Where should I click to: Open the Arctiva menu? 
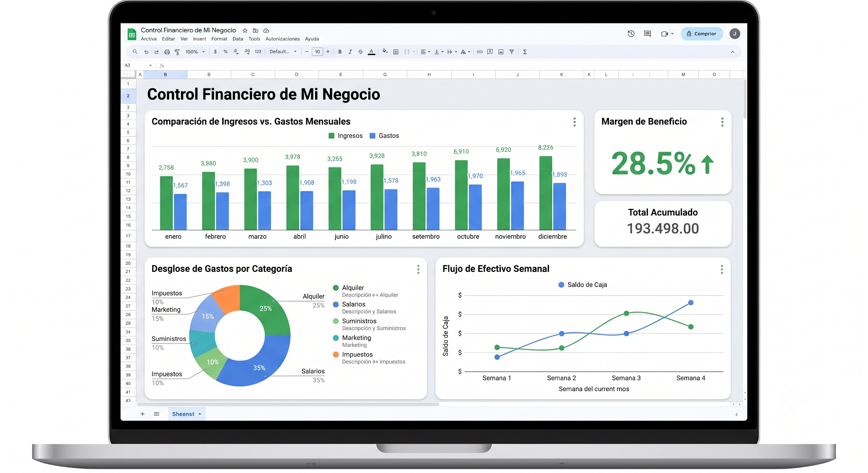149,39
